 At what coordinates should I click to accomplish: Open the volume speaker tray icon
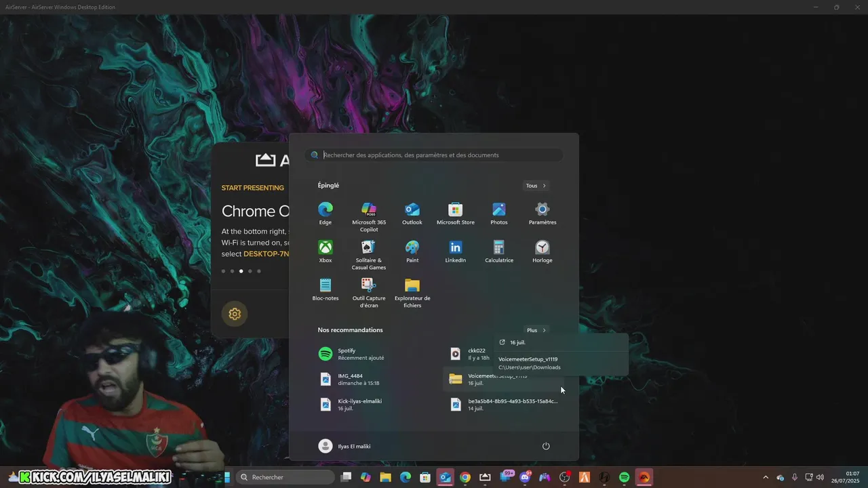(820, 477)
